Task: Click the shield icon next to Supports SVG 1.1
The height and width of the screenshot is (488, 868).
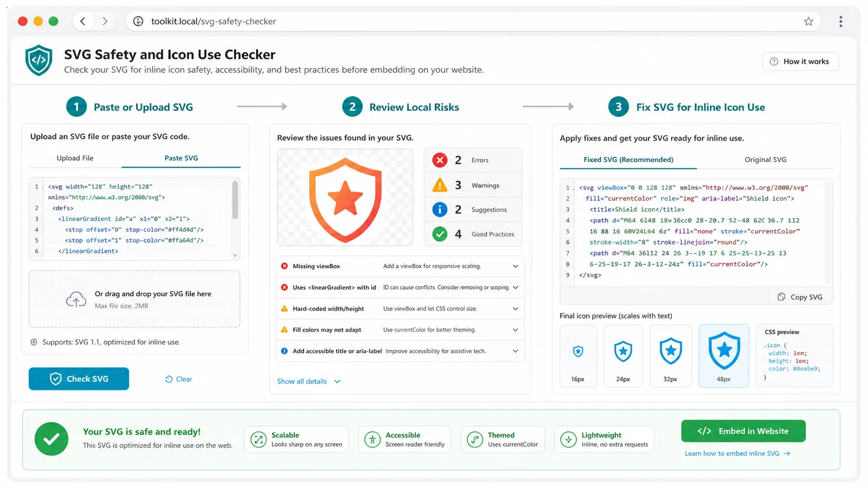Action: pyautogui.click(x=34, y=342)
